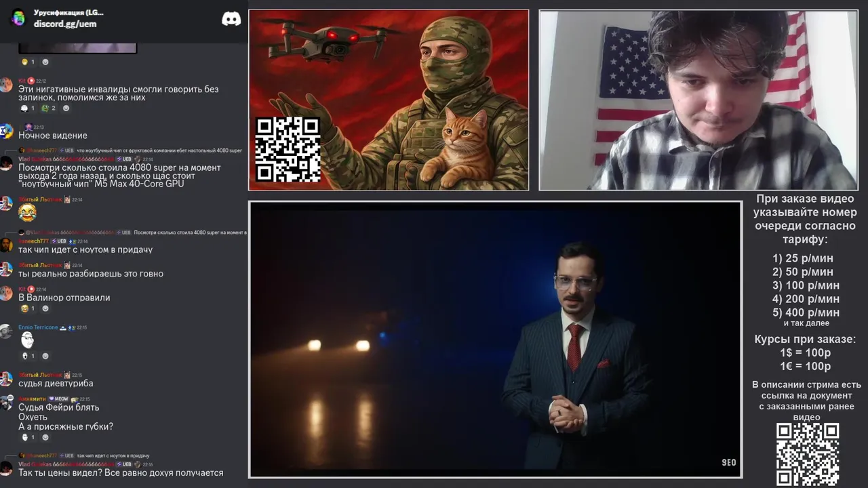Click Vlad's avatar beside 'Так ты цены видел?'

(x=6, y=468)
